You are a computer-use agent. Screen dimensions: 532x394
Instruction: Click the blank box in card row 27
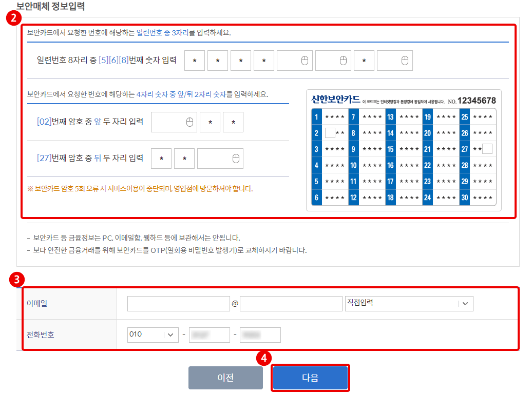tap(487, 149)
